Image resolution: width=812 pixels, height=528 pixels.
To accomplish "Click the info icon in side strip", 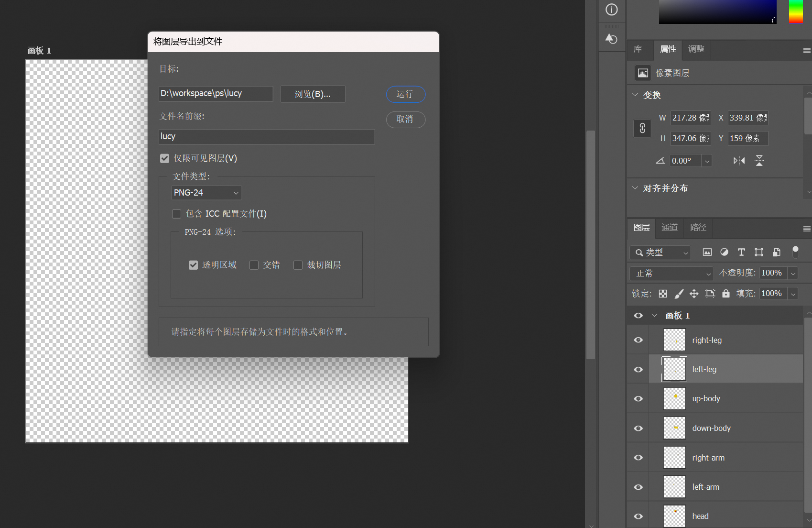I will point(611,10).
